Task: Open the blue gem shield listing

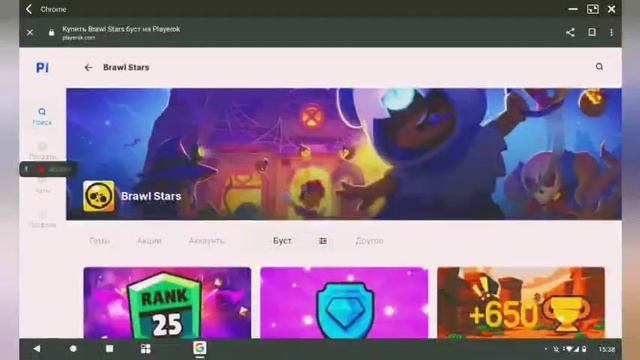Action: coord(344,303)
